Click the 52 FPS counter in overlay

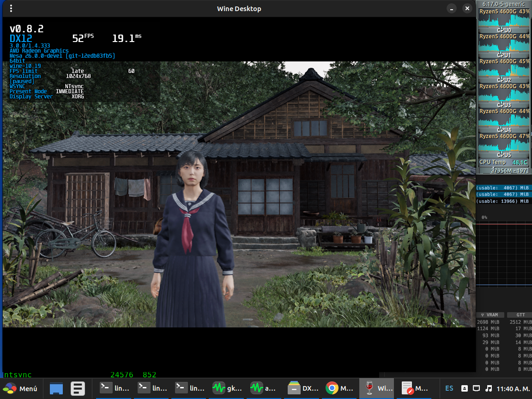[83, 38]
